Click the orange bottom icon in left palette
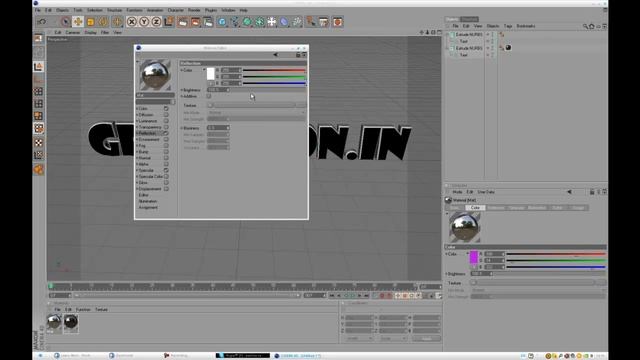The height and width of the screenshot is (360, 640). click(x=38, y=169)
